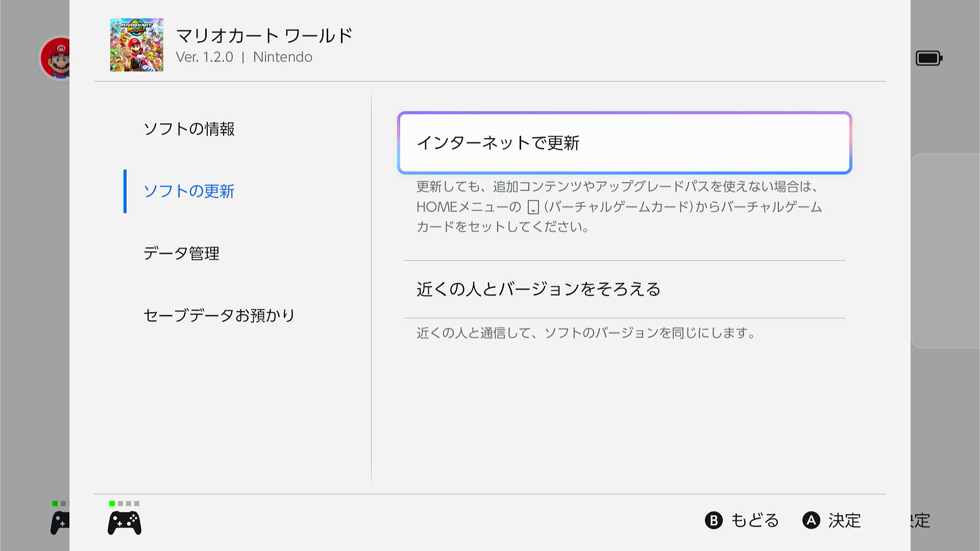
Task: Select インターネットで更新 option
Action: (x=624, y=143)
